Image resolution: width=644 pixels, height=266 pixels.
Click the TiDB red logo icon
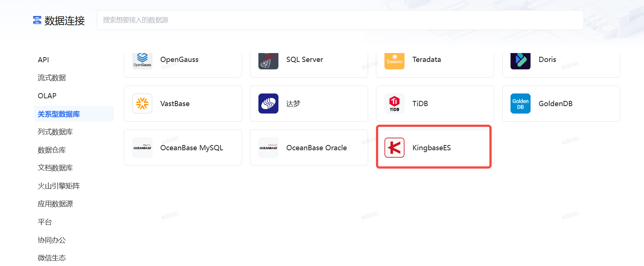click(394, 104)
